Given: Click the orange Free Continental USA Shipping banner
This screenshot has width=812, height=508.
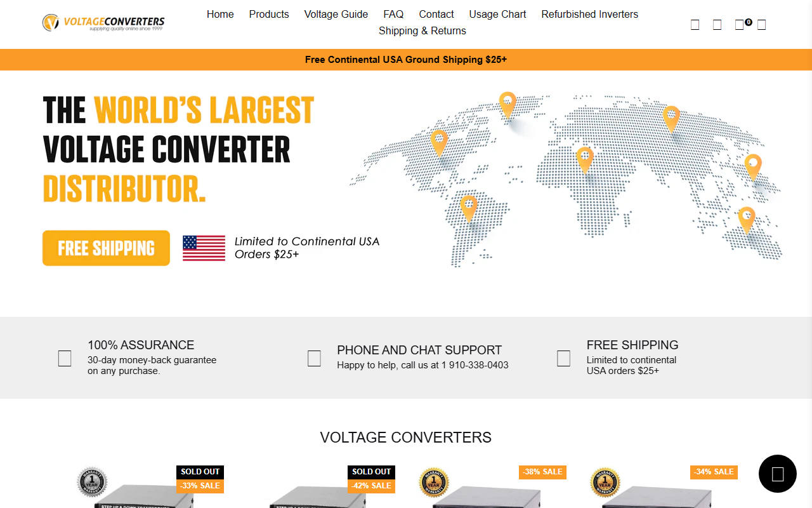Looking at the screenshot, I should [406, 60].
